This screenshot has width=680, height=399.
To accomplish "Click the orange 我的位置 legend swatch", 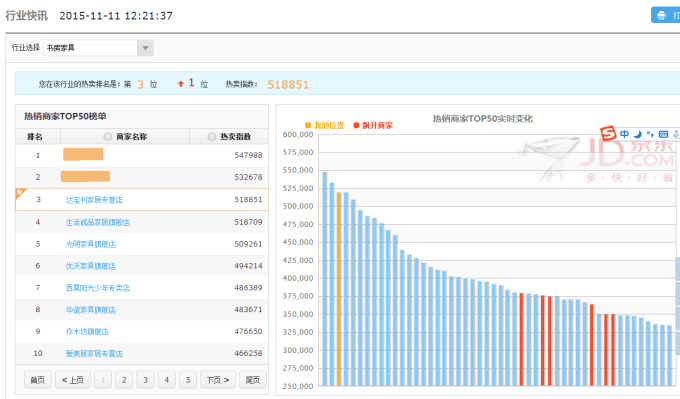I will point(308,125).
